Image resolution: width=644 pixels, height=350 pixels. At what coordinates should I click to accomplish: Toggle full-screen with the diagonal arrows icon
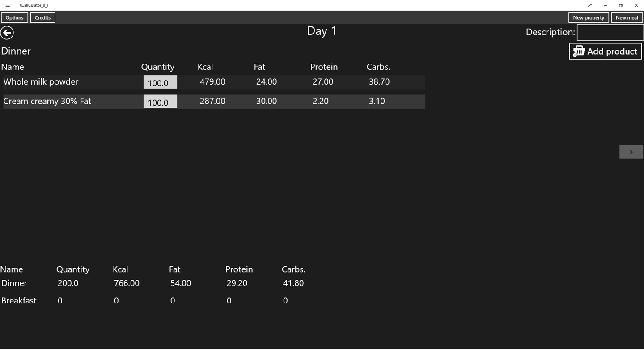[590, 5]
